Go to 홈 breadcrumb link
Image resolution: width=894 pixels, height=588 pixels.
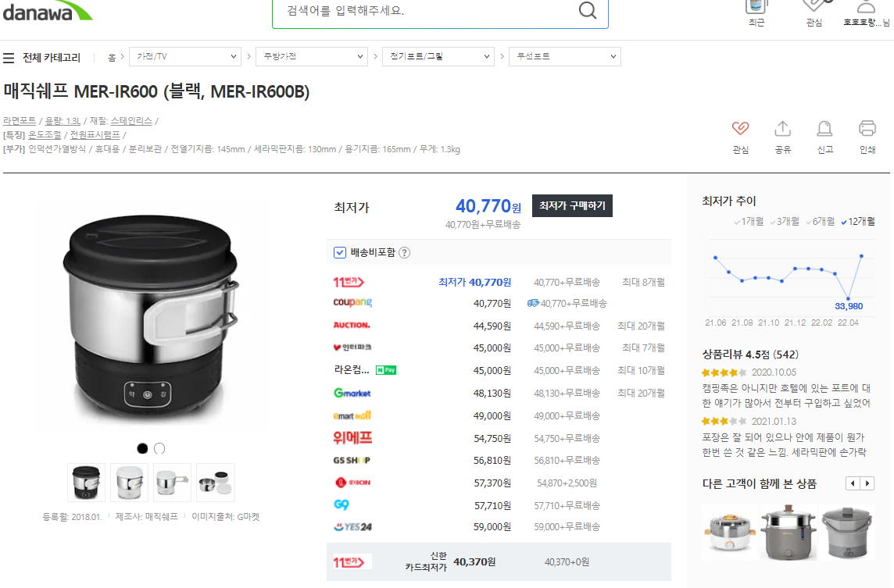coord(112,57)
